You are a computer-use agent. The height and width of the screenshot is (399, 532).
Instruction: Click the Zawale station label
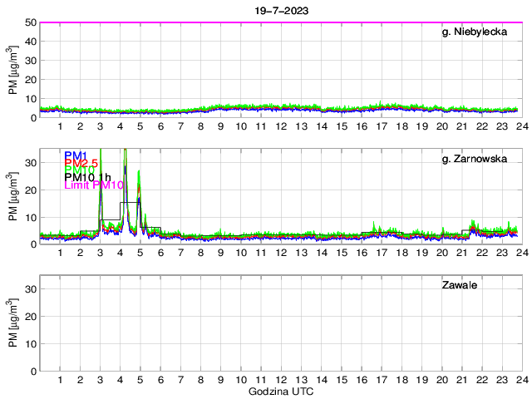(x=458, y=285)
